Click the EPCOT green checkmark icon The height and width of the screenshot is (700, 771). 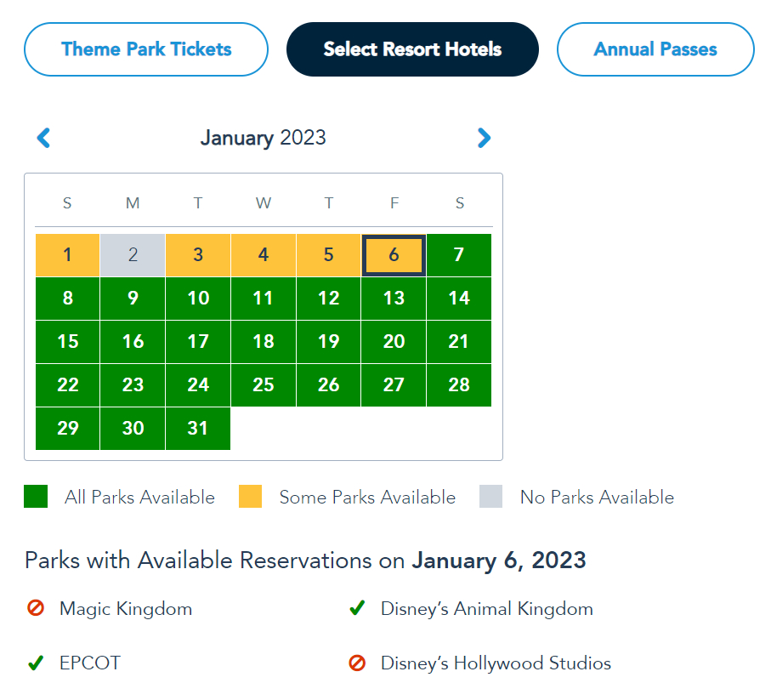tap(36, 663)
